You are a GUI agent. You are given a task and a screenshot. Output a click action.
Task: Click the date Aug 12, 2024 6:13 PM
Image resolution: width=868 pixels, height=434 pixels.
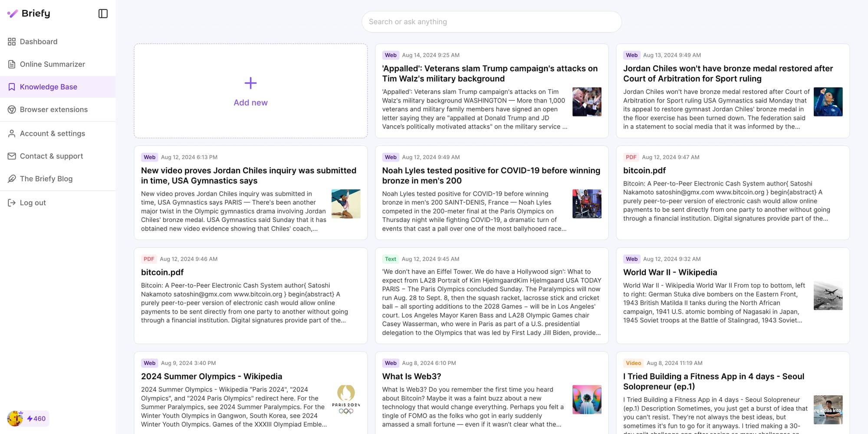coord(189,157)
